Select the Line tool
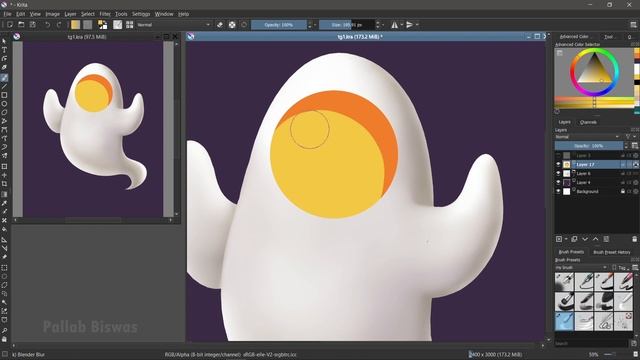Screen dimensions: 640x360 coord(4,86)
